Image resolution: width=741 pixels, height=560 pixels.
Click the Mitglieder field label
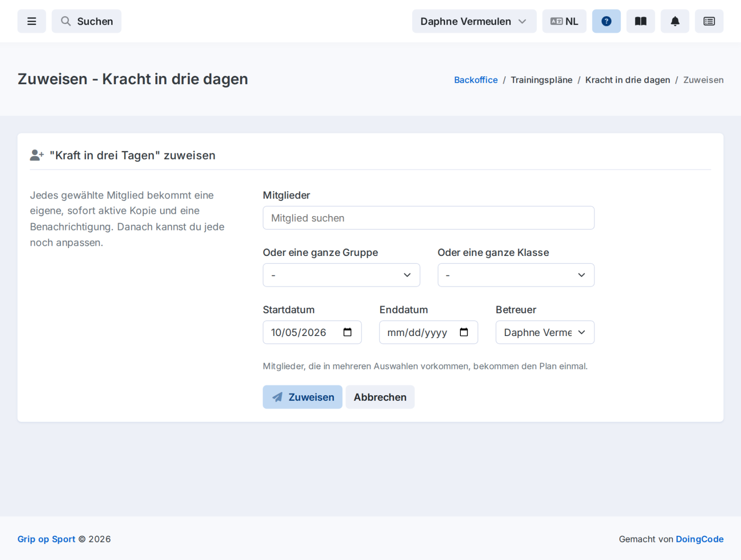286,195
